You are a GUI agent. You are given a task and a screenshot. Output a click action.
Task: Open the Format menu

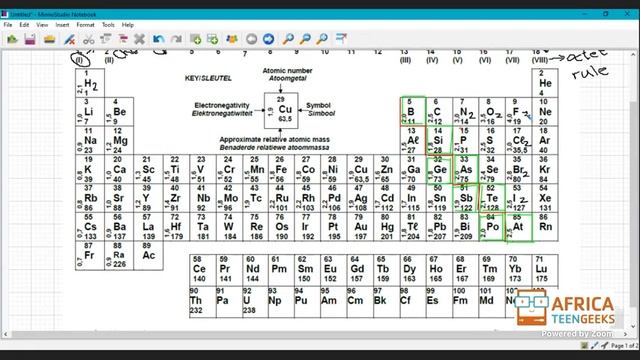85,25
